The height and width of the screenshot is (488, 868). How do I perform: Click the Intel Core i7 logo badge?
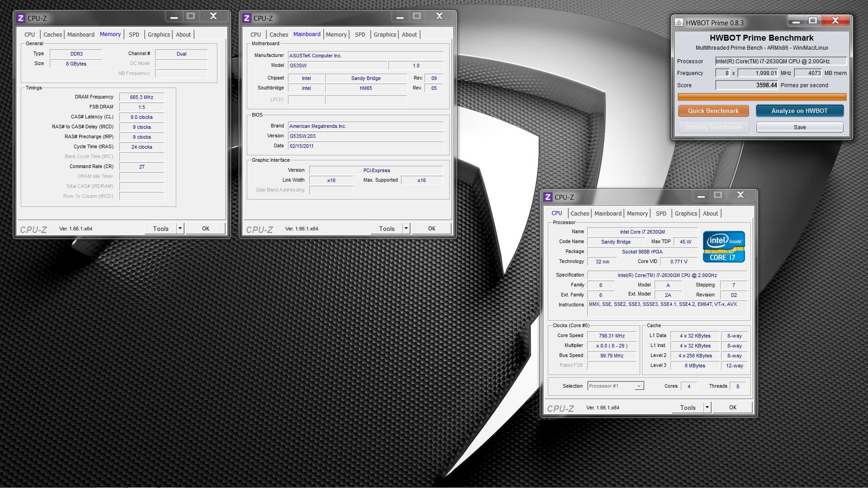(723, 247)
